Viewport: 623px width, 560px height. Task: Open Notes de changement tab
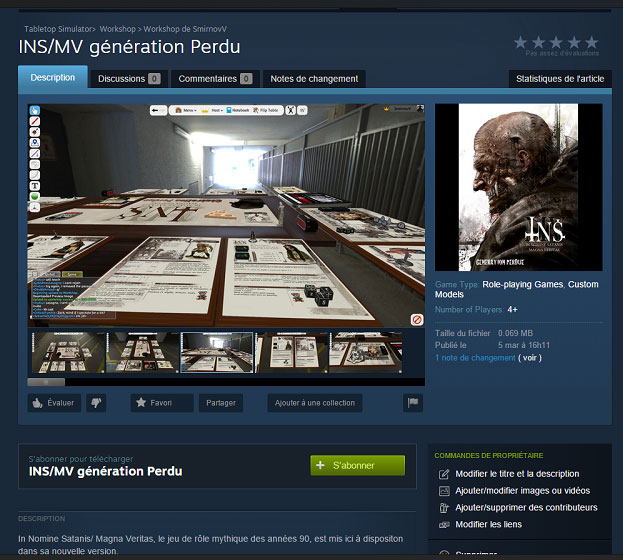[x=313, y=78]
